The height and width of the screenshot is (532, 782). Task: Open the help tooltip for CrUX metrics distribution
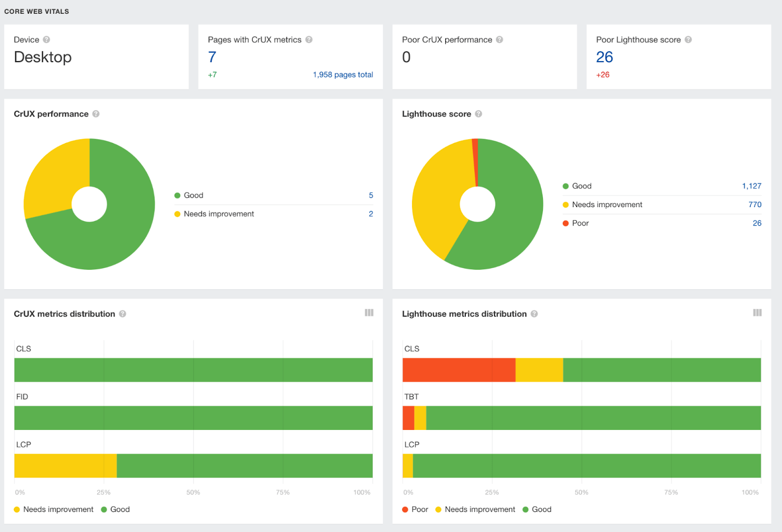click(122, 314)
